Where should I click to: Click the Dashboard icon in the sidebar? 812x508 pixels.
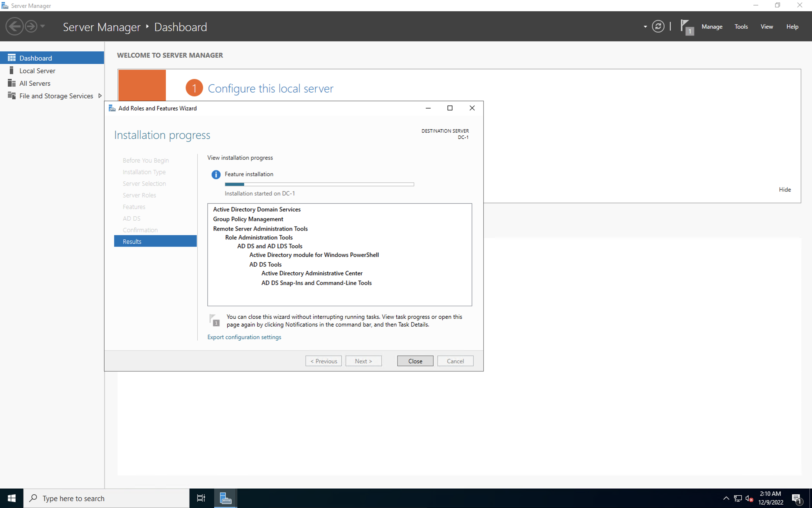[12, 58]
